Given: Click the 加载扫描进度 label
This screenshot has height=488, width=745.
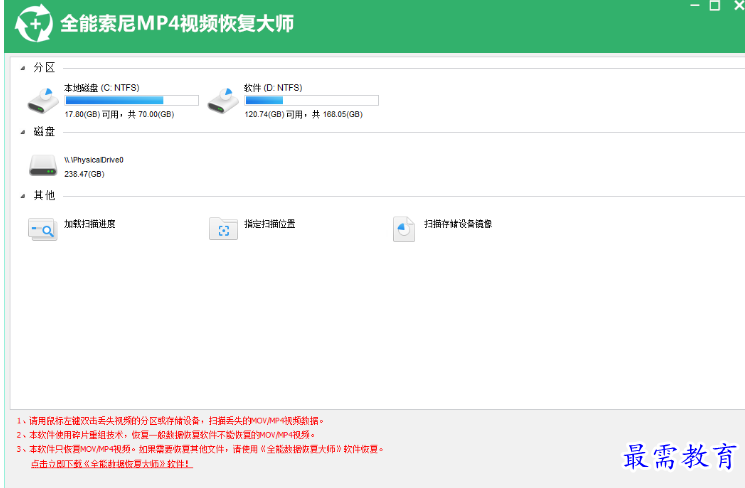Looking at the screenshot, I should click(90, 224).
